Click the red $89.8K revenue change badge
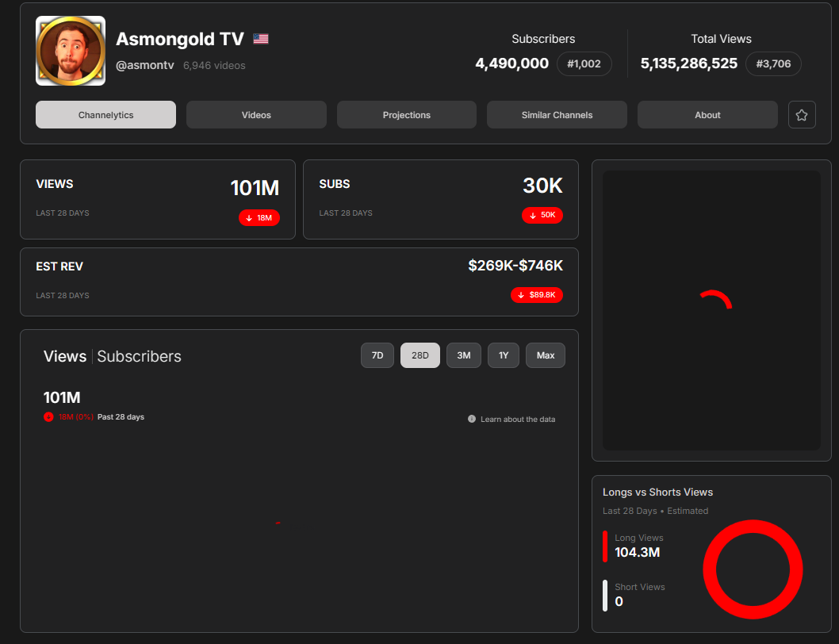Screen dimensions: 839x644 coord(537,295)
